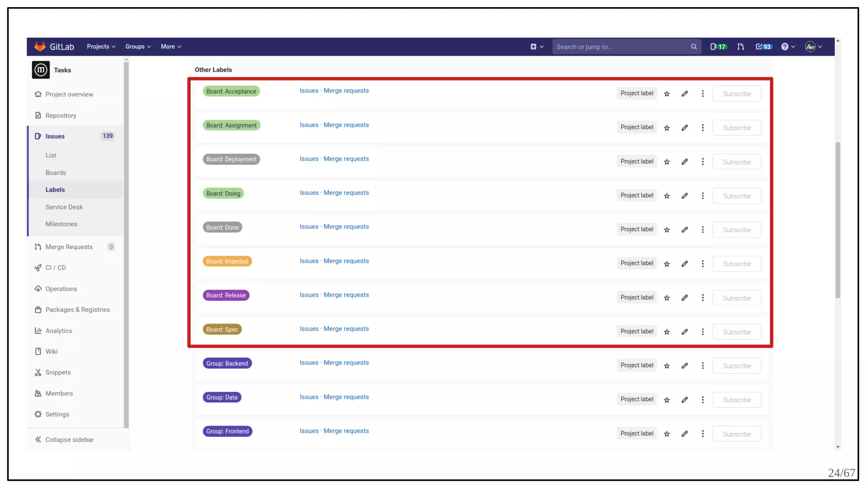
Task: Expand the Help dropdown in navbar
Action: [x=788, y=47]
